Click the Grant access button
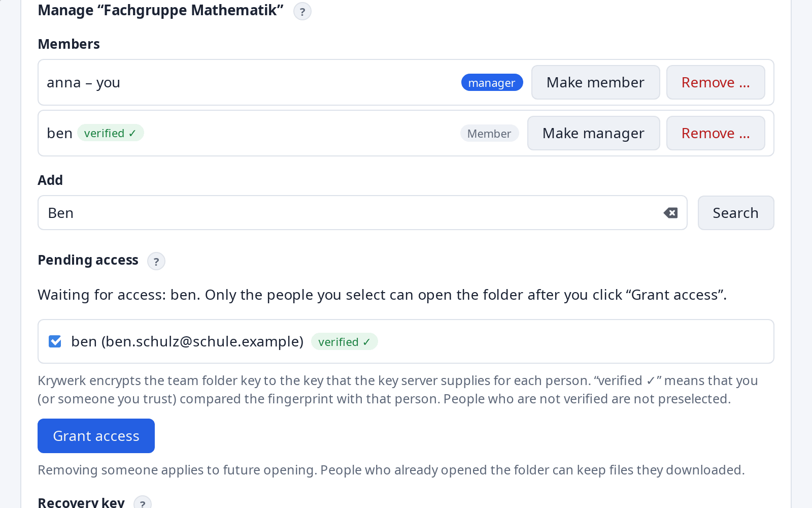812x508 pixels. (x=96, y=436)
